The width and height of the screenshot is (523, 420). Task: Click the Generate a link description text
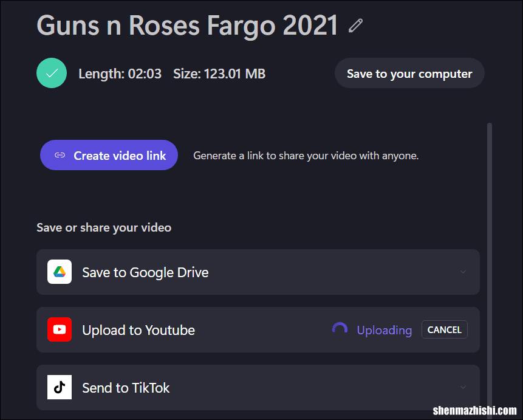point(306,156)
